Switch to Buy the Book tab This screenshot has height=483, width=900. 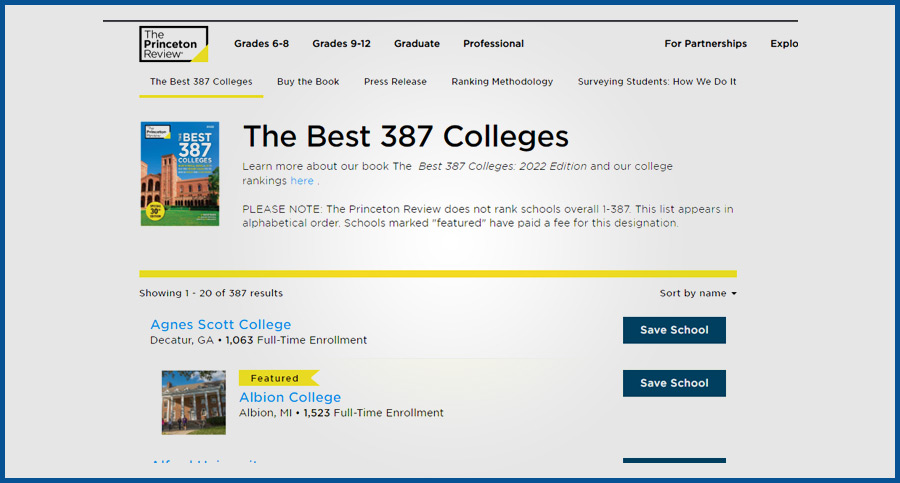tap(308, 82)
